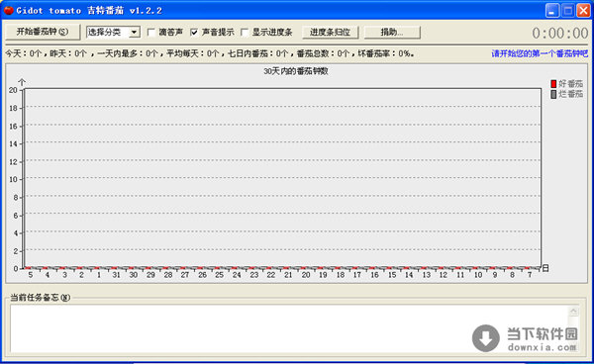Screen dimensions: 594x364
Task: Click the 平均每天：0个 statistic text
Action: pos(192,53)
